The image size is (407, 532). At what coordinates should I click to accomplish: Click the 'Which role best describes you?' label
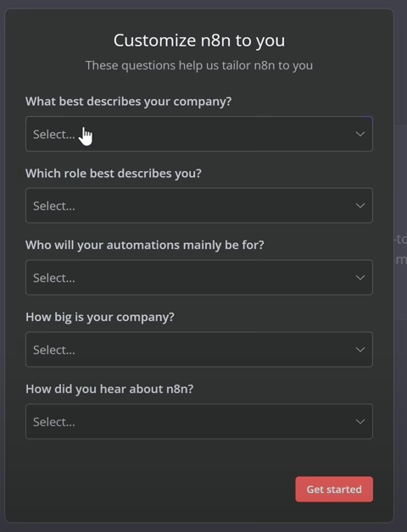(114, 174)
